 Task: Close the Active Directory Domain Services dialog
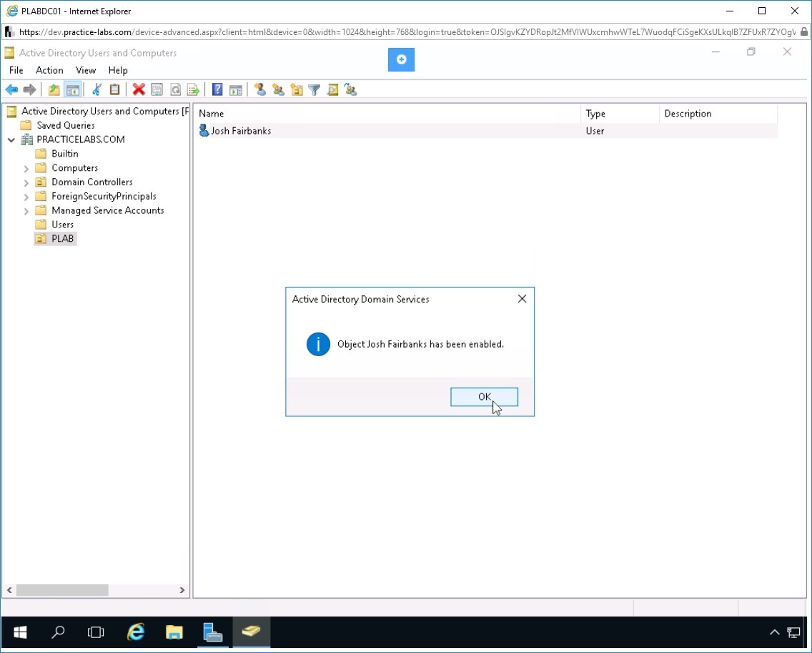(522, 298)
